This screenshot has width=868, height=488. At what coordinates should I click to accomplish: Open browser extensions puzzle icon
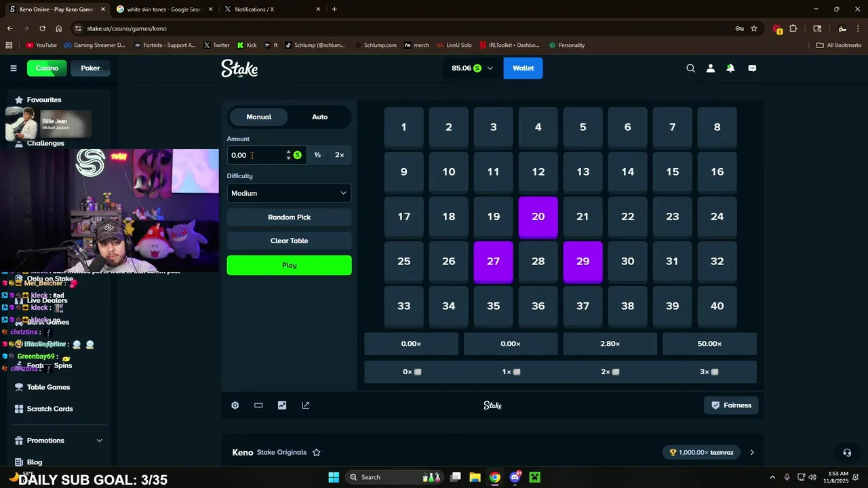793,28
